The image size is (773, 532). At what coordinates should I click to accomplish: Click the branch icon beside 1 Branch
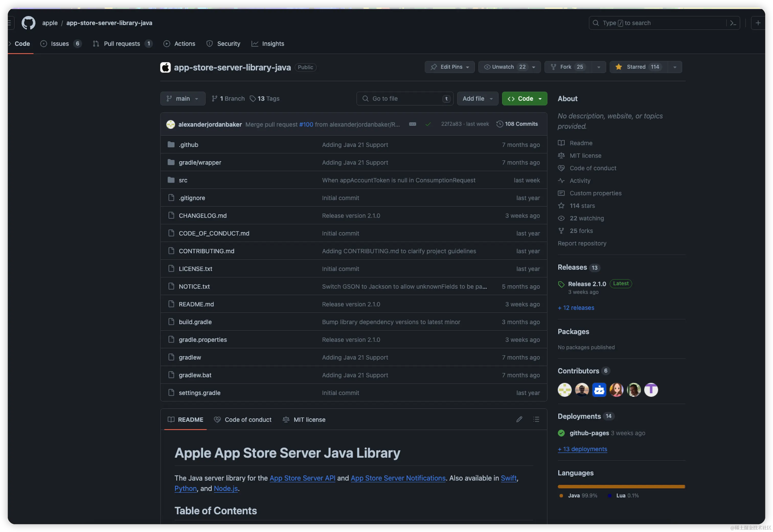click(215, 99)
